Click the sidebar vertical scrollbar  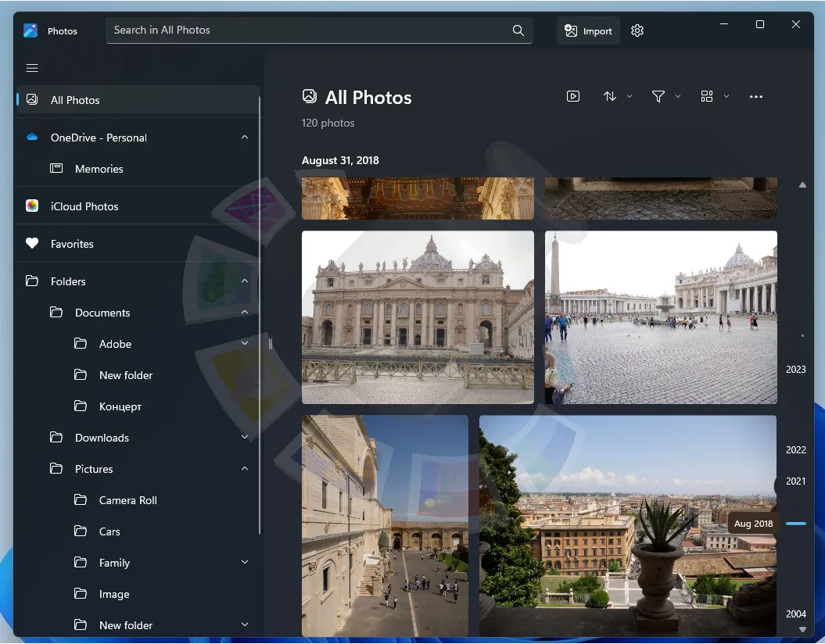point(260,316)
